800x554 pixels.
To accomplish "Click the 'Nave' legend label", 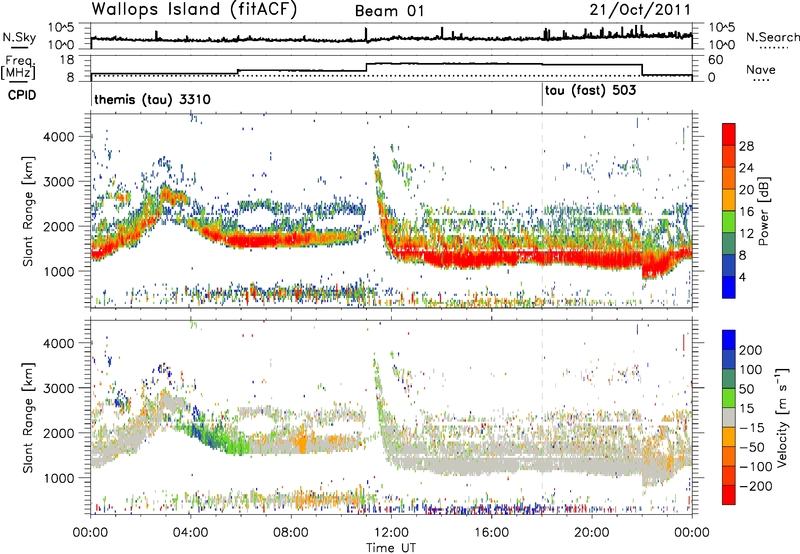I will click(761, 70).
